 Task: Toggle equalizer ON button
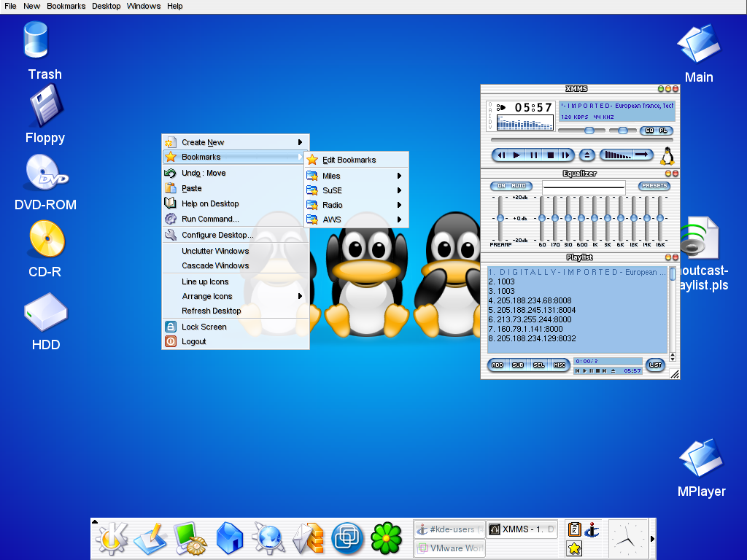click(500, 186)
